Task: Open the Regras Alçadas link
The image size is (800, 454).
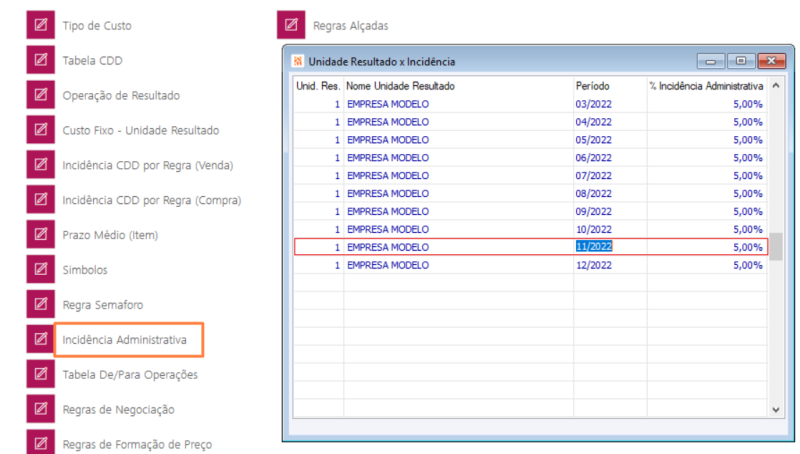Action: click(x=351, y=26)
